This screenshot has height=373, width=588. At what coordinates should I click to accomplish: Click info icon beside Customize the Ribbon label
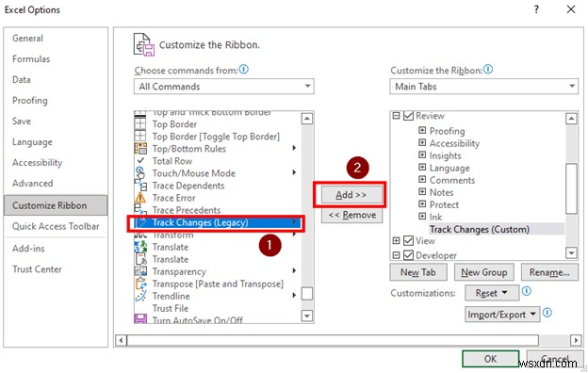point(488,70)
